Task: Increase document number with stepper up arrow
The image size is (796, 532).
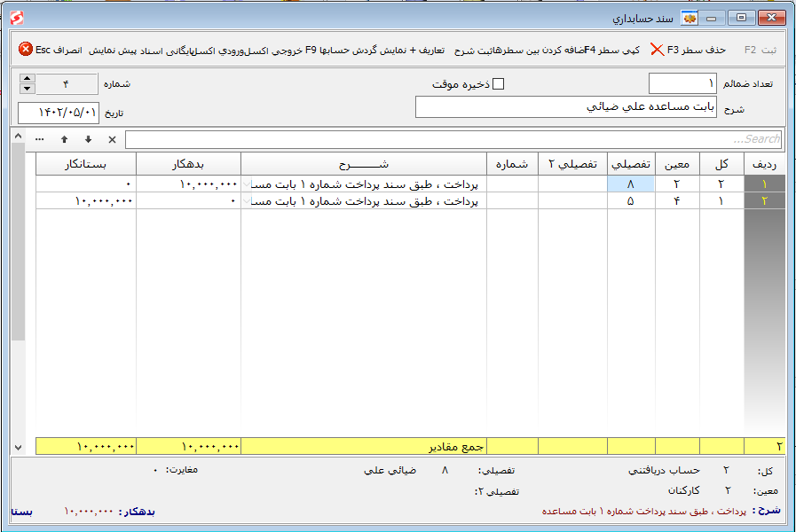Action: click(x=28, y=78)
